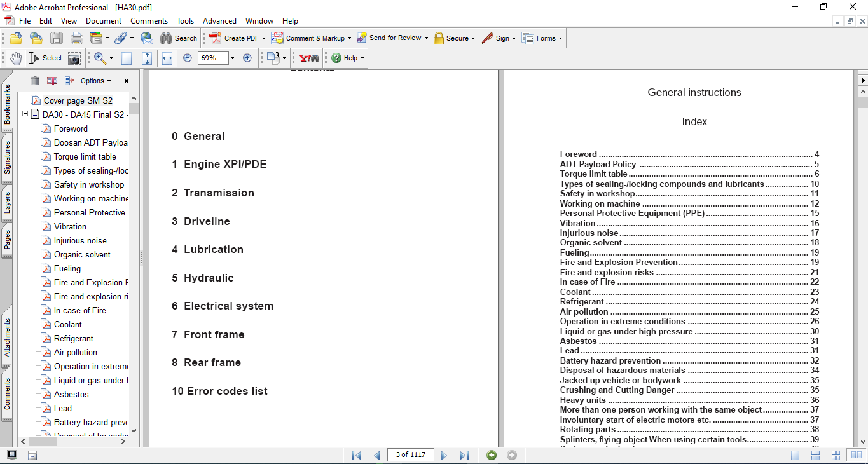Viewport: 868px width, 464px height.
Task: Enable Single Page layout in status bar
Action: (795, 455)
